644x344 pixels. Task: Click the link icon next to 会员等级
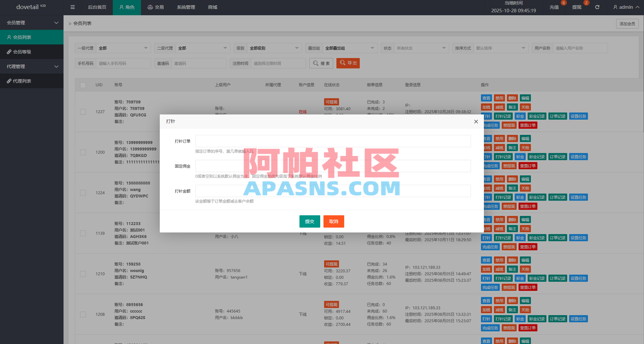(9, 52)
